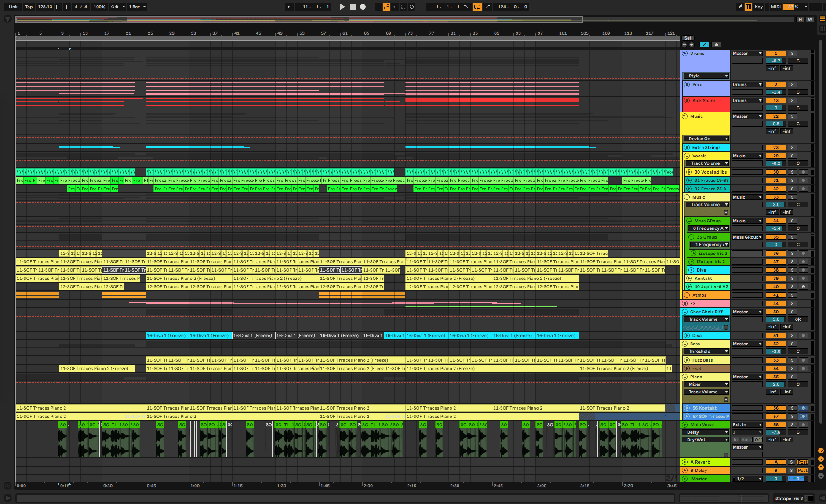This screenshot has height=504, width=826.
Task: Click iZotope Iris 2 device view selector
Action: coord(794,498)
